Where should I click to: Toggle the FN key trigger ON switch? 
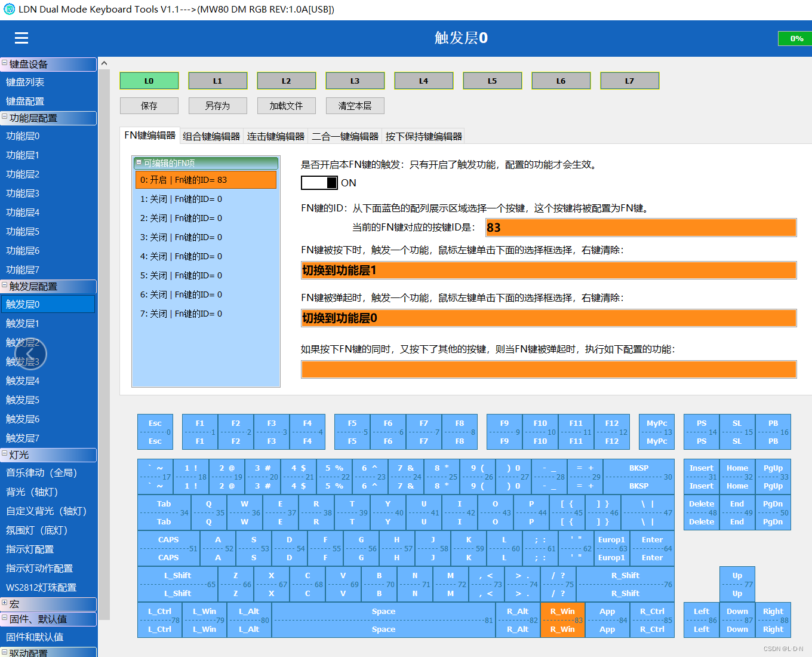click(x=319, y=183)
